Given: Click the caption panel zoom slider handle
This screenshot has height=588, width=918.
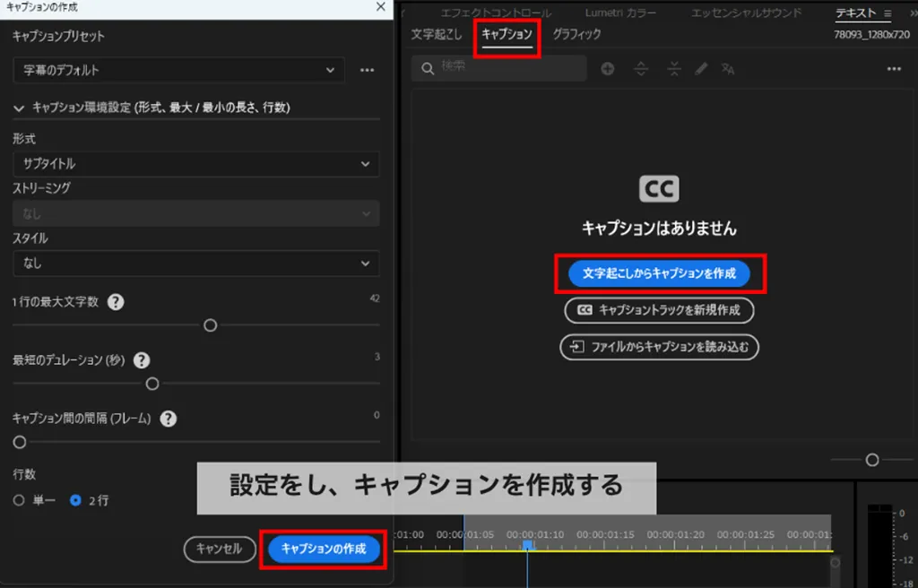Looking at the screenshot, I should coord(872,460).
